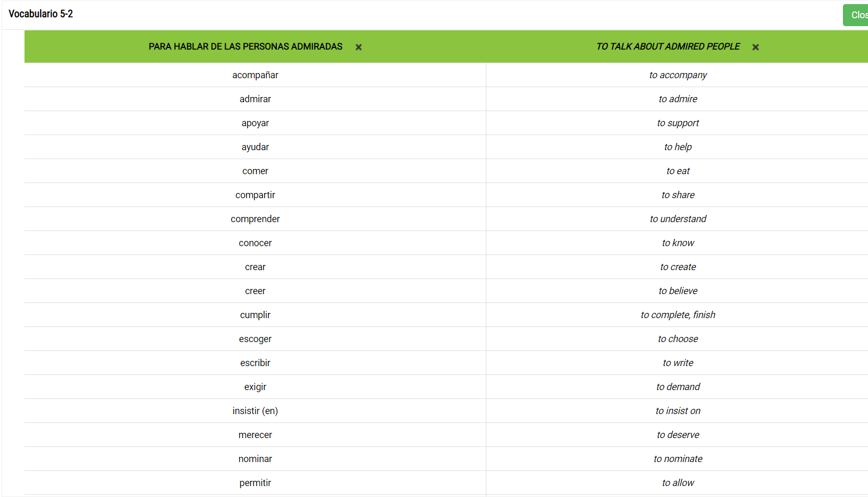The height and width of the screenshot is (497, 868).
Task: Select the word conocer
Action: [x=255, y=243]
